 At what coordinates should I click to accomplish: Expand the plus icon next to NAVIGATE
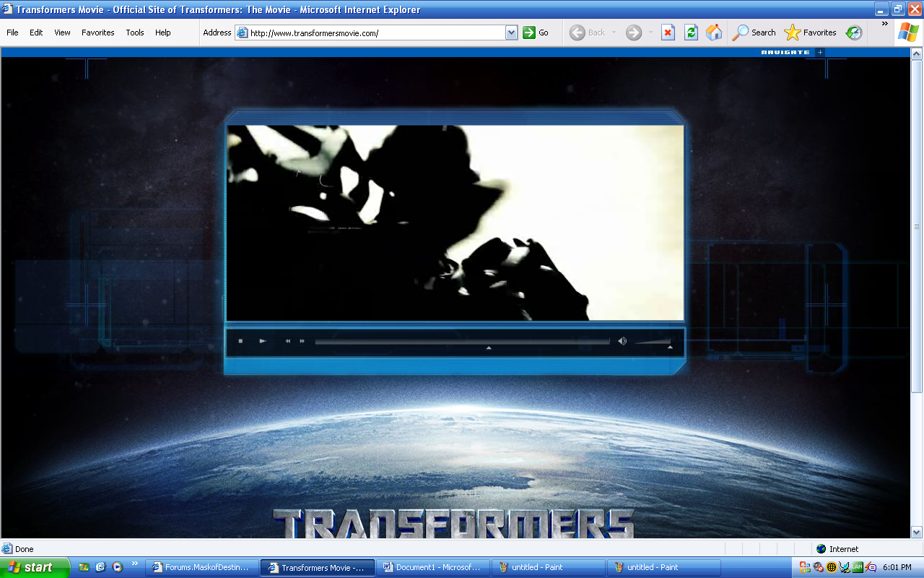(x=820, y=52)
